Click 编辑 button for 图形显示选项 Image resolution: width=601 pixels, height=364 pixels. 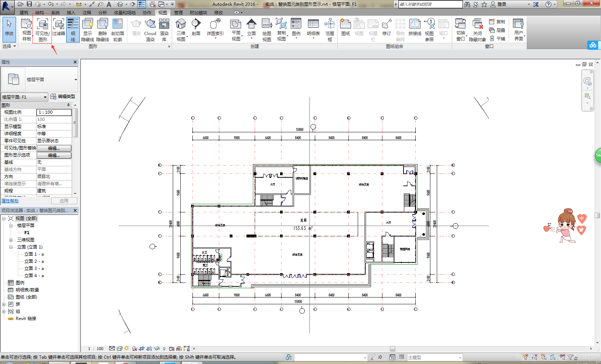point(54,155)
